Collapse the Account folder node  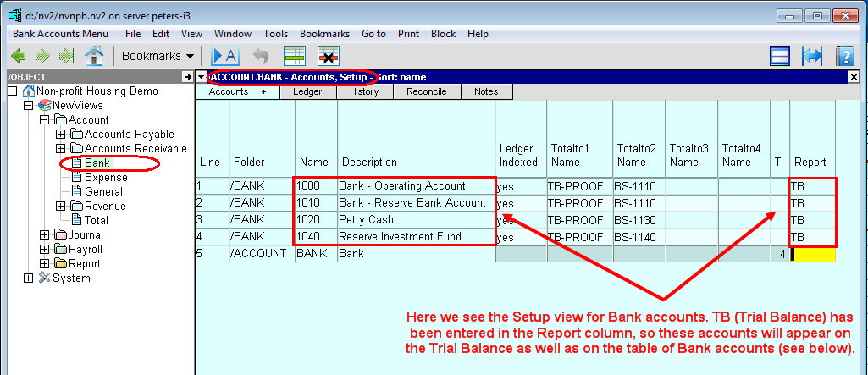coord(44,119)
